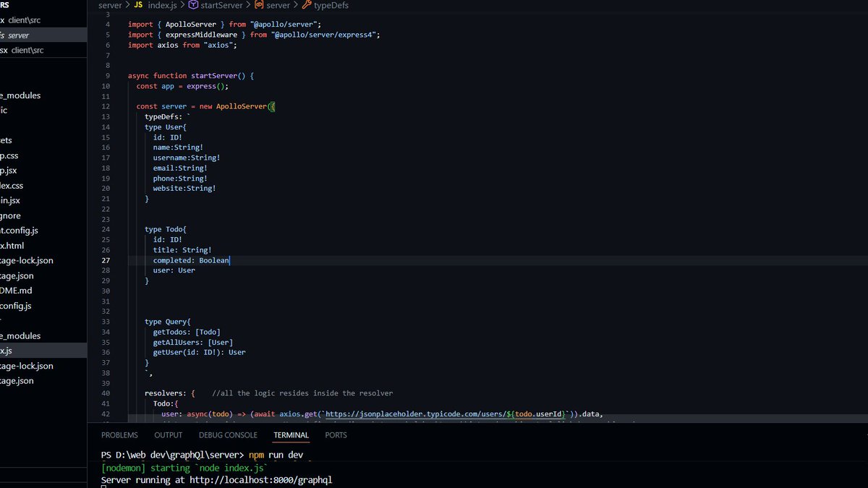
Task: Click the getTodos: [Todo] query
Action: pyautogui.click(x=187, y=332)
